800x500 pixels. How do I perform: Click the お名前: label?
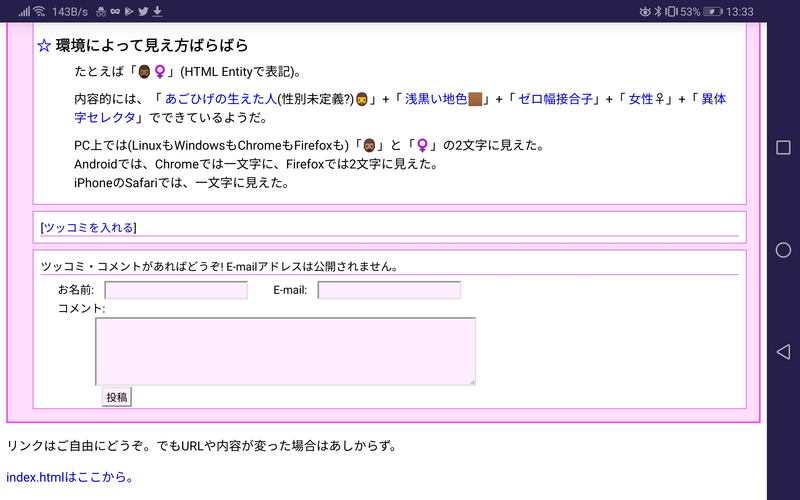pyautogui.click(x=76, y=290)
